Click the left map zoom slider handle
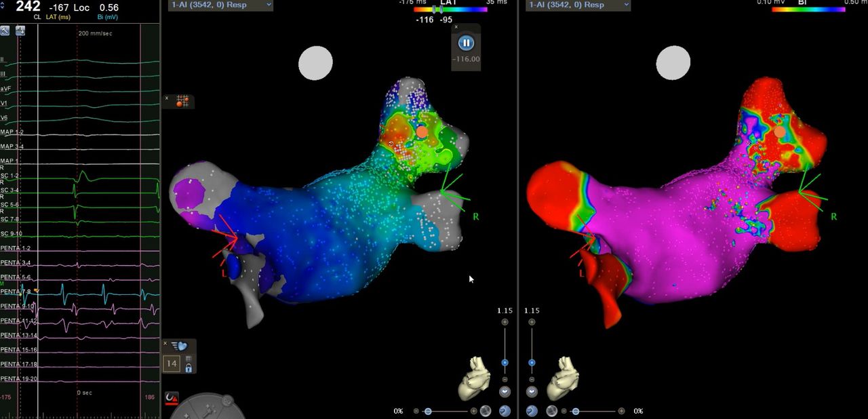This screenshot has width=868, height=419. pos(505,363)
